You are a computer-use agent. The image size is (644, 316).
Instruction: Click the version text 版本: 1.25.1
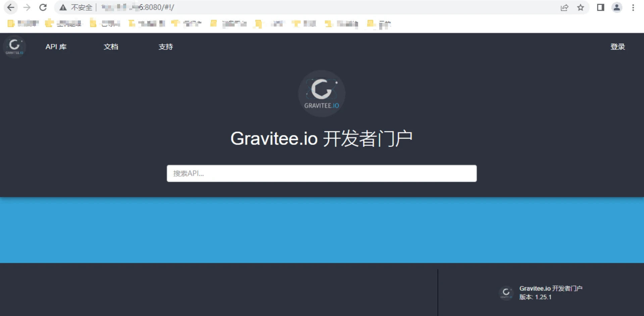[535, 297]
